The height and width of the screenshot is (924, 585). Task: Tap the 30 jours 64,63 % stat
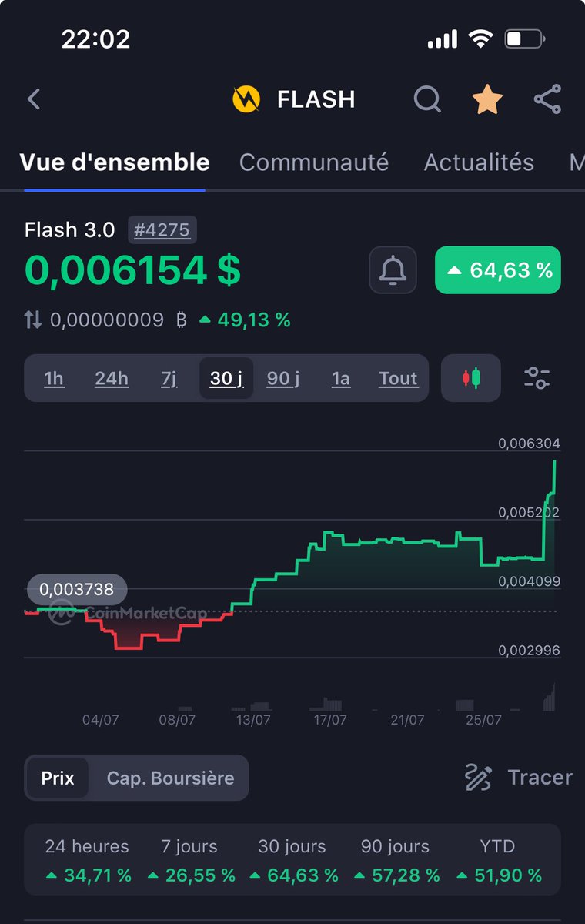[292, 861]
